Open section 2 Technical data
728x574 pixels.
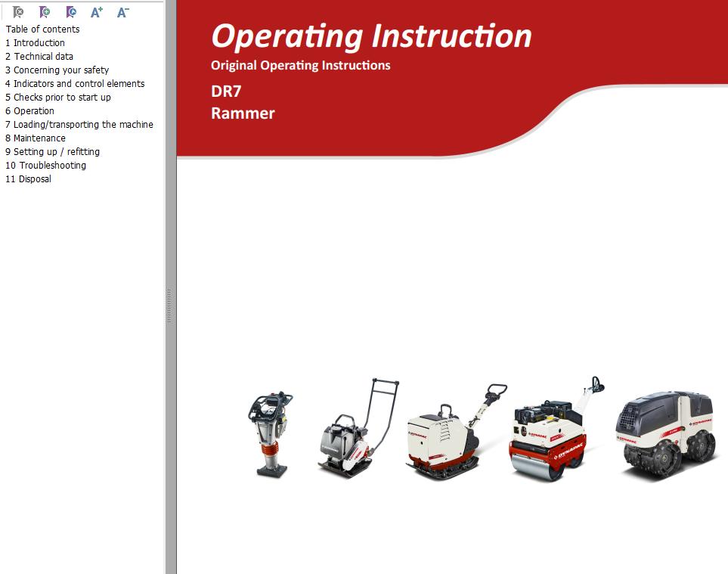point(39,56)
